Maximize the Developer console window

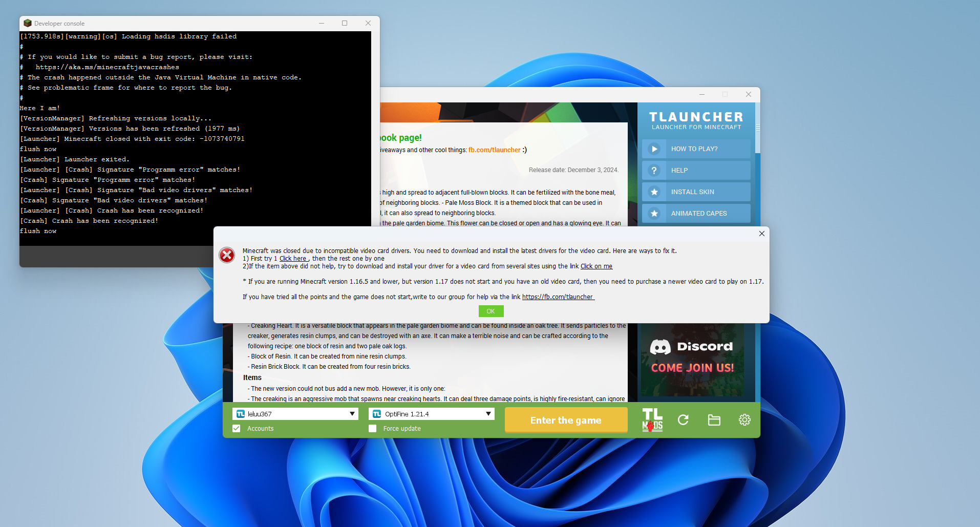coord(345,23)
